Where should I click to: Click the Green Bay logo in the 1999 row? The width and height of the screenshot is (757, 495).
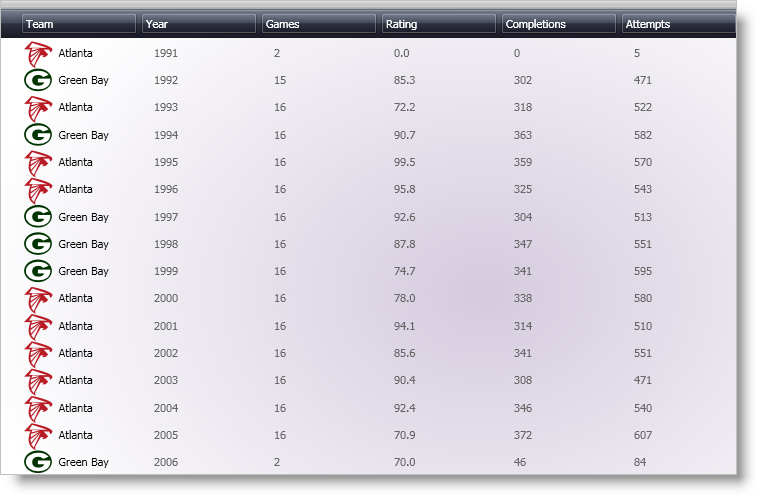tap(38, 271)
